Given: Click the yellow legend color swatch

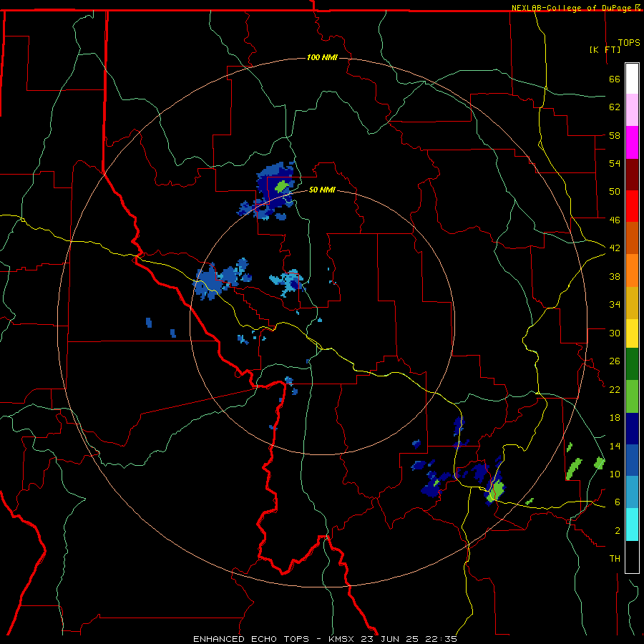Looking at the screenshot, I should [632, 333].
